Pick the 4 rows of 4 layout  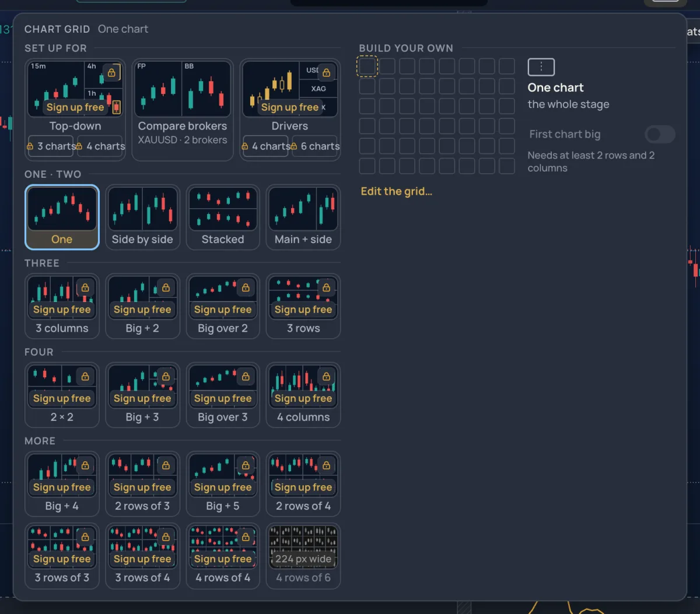tap(223, 556)
